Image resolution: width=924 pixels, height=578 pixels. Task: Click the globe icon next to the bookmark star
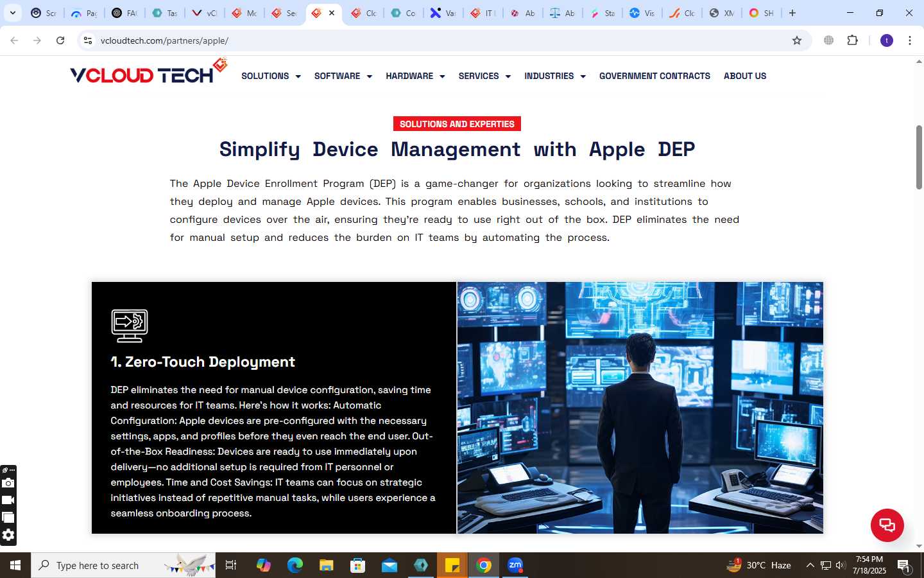(x=829, y=40)
